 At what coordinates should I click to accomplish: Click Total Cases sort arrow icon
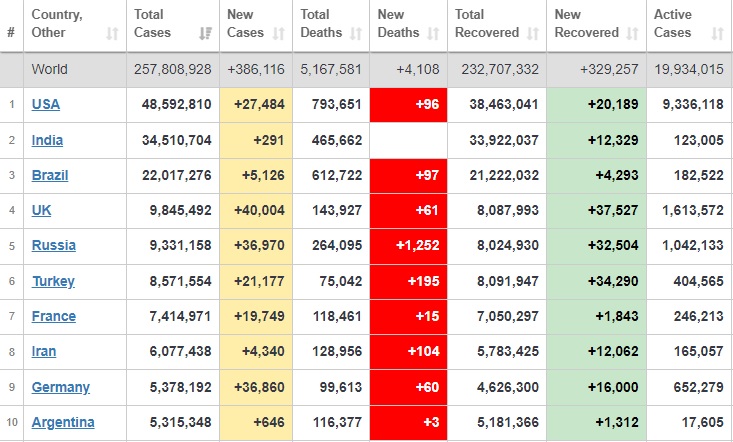click(x=206, y=33)
